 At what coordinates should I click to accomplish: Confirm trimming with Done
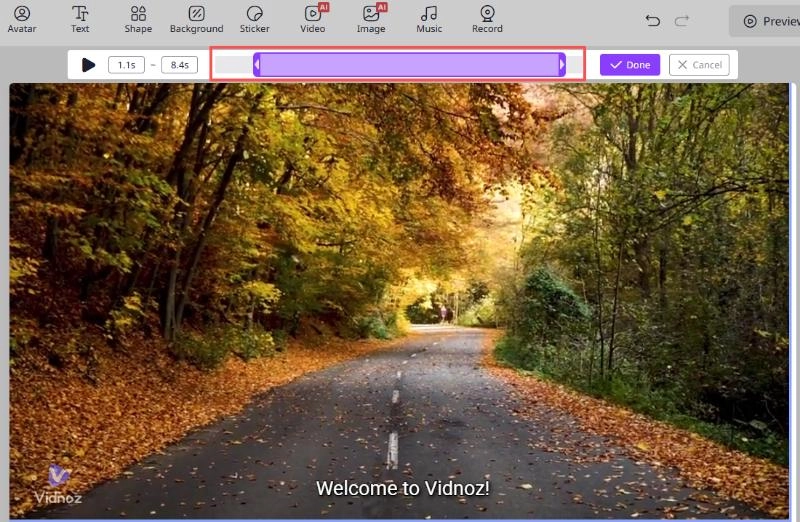click(630, 65)
